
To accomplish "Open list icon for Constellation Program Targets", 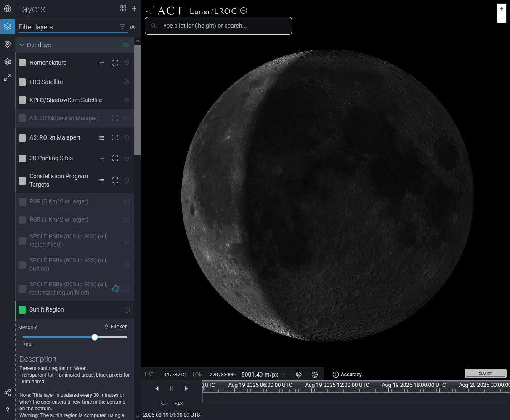I will point(101,180).
